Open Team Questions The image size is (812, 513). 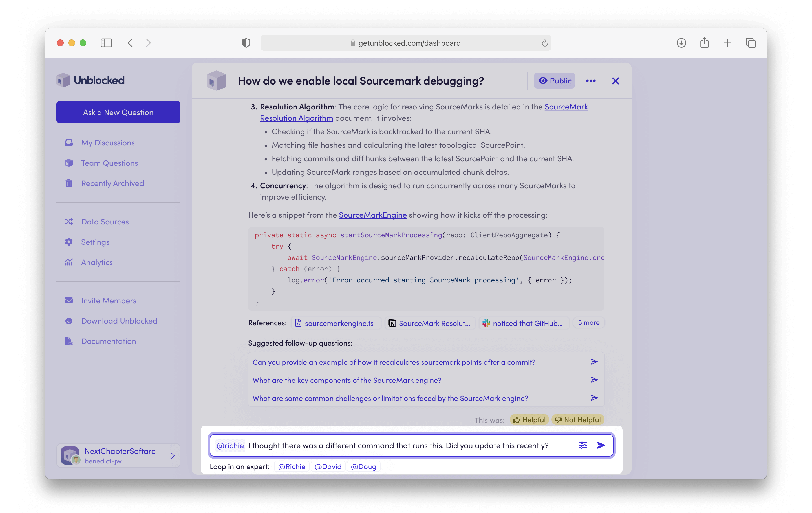click(x=110, y=163)
